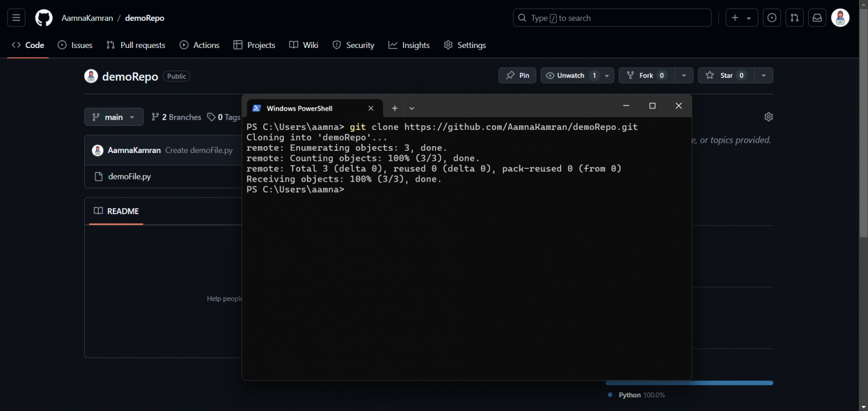Go to the Insights tab

click(x=409, y=45)
